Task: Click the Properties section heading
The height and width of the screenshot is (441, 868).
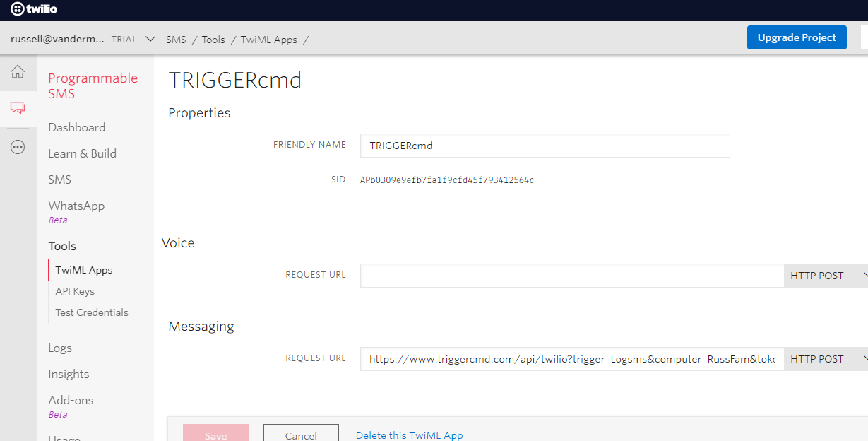Action: tap(199, 113)
